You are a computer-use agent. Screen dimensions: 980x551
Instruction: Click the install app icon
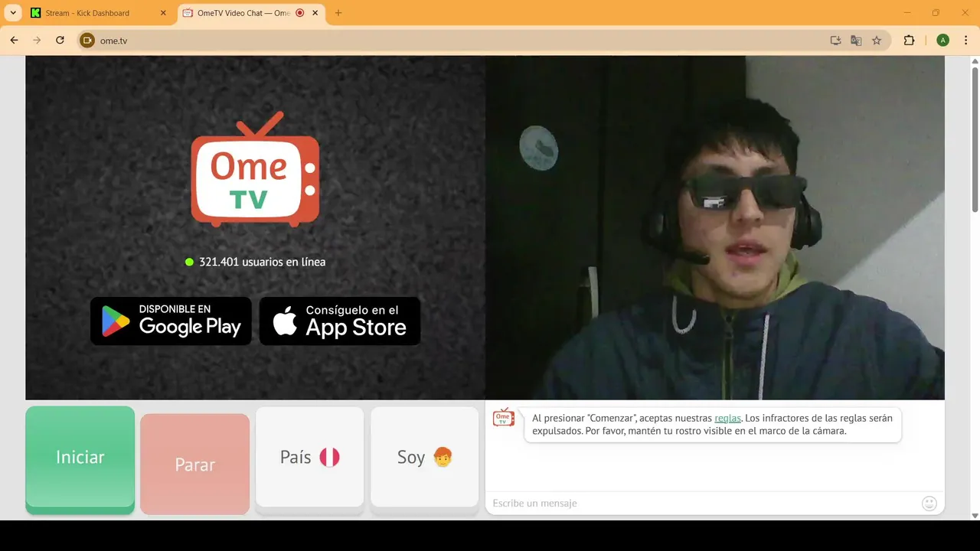pos(836,41)
